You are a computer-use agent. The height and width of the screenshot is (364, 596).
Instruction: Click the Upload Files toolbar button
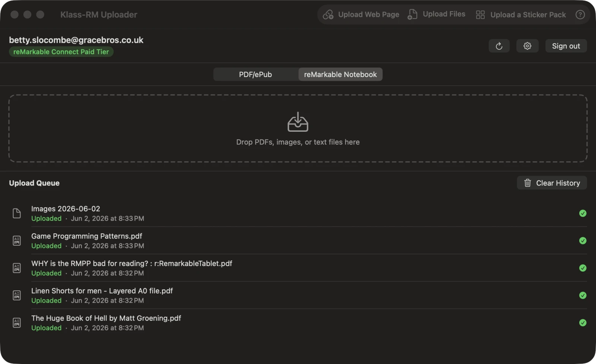point(436,14)
